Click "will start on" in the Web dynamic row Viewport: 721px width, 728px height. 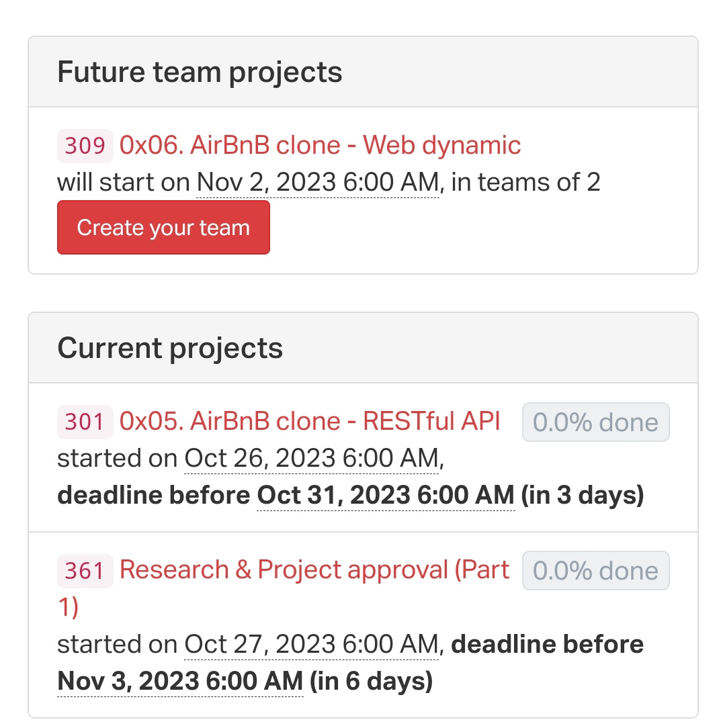click(124, 182)
